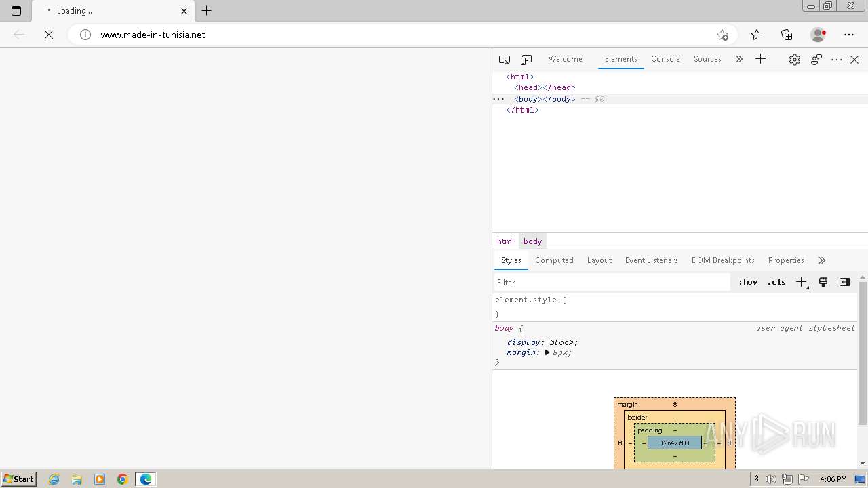Click the address bar URL

tap(153, 35)
